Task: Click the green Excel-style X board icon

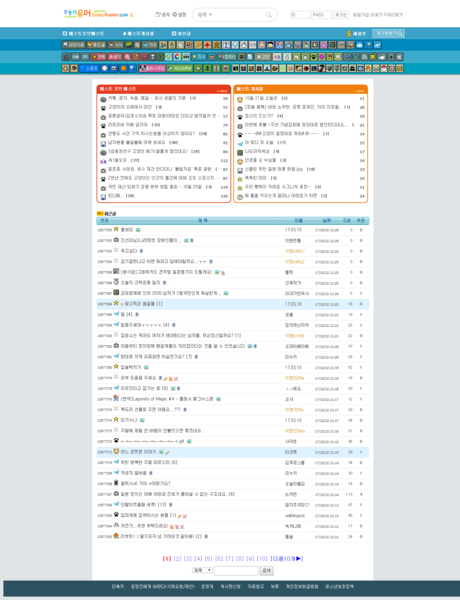Action: (160, 57)
